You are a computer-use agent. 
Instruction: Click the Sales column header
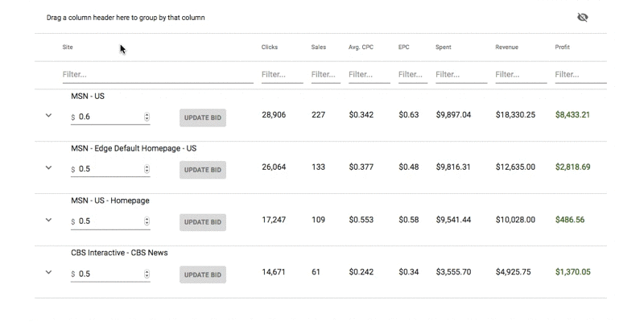point(318,47)
